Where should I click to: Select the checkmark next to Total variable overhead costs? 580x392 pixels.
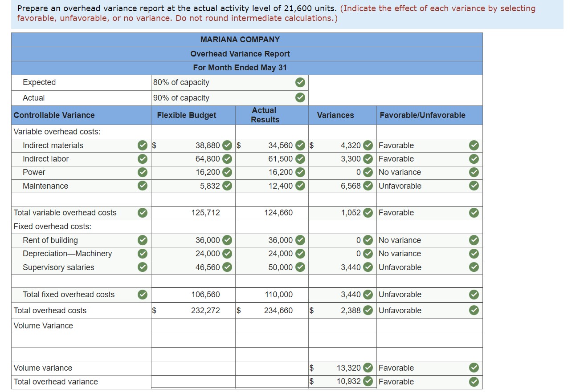pyautogui.click(x=142, y=213)
